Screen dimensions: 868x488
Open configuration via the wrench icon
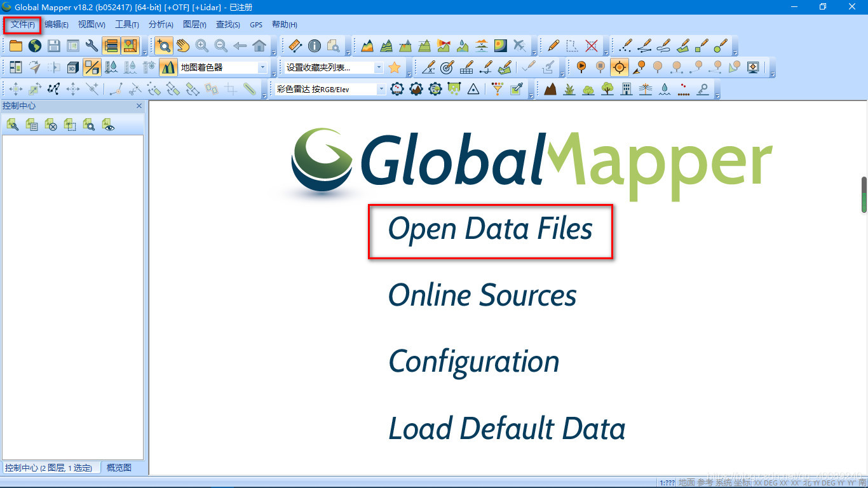[92, 46]
